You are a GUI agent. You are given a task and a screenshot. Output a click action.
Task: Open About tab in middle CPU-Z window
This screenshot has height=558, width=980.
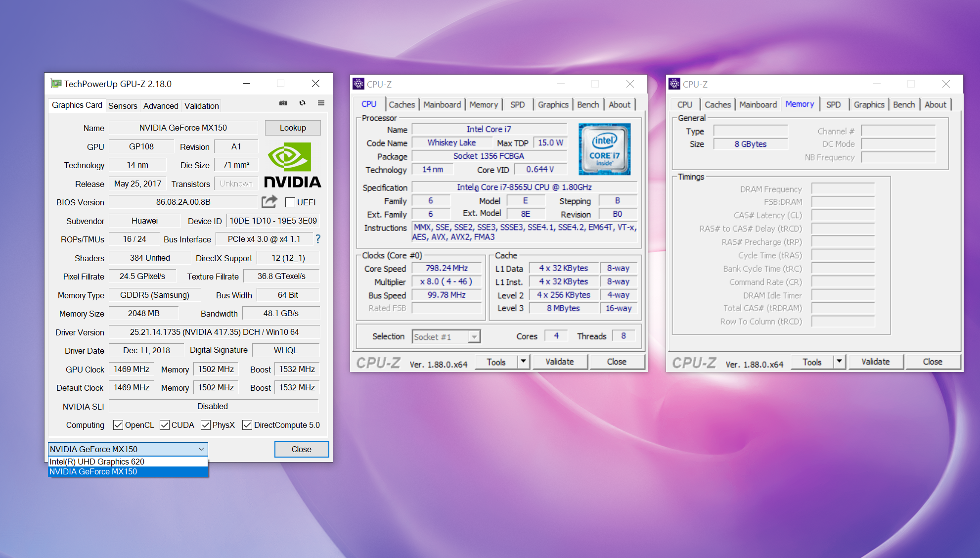[x=620, y=104]
